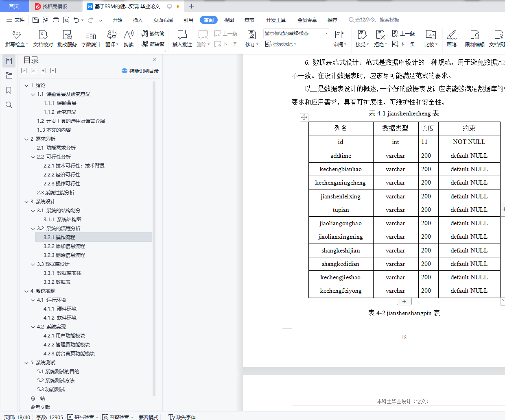
Task: Click the command search box 查找命令
Action: [374, 20]
